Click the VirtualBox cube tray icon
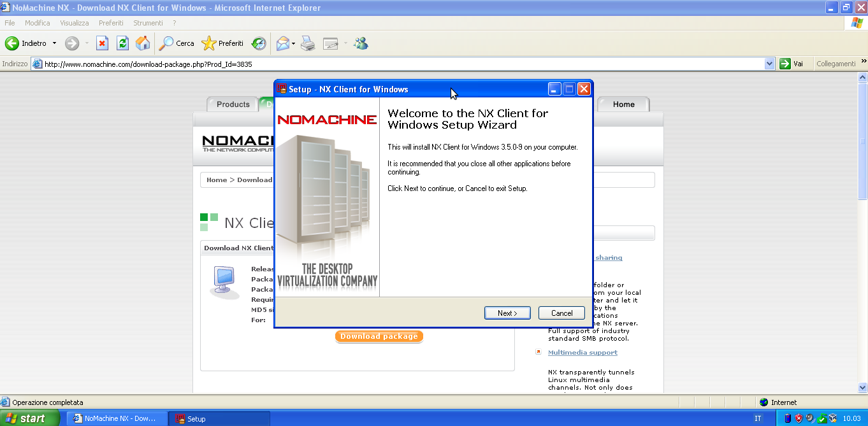 click(833, 418)
